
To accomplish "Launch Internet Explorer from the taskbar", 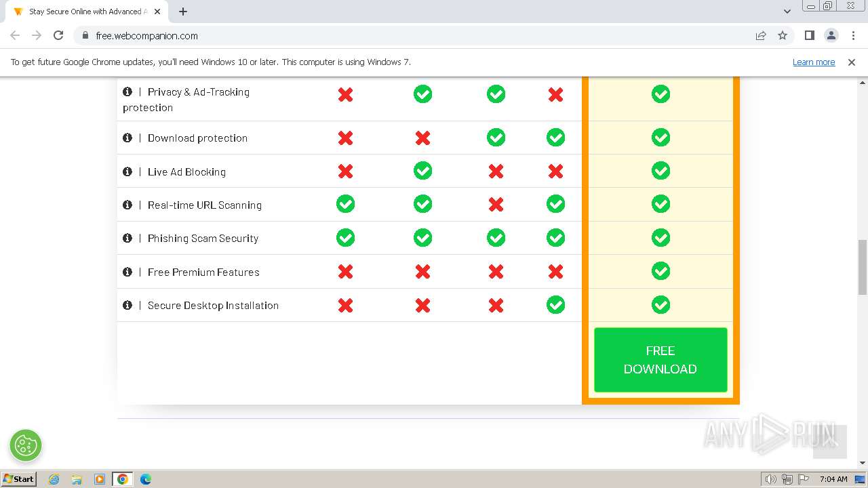I will tap(54, 479).
